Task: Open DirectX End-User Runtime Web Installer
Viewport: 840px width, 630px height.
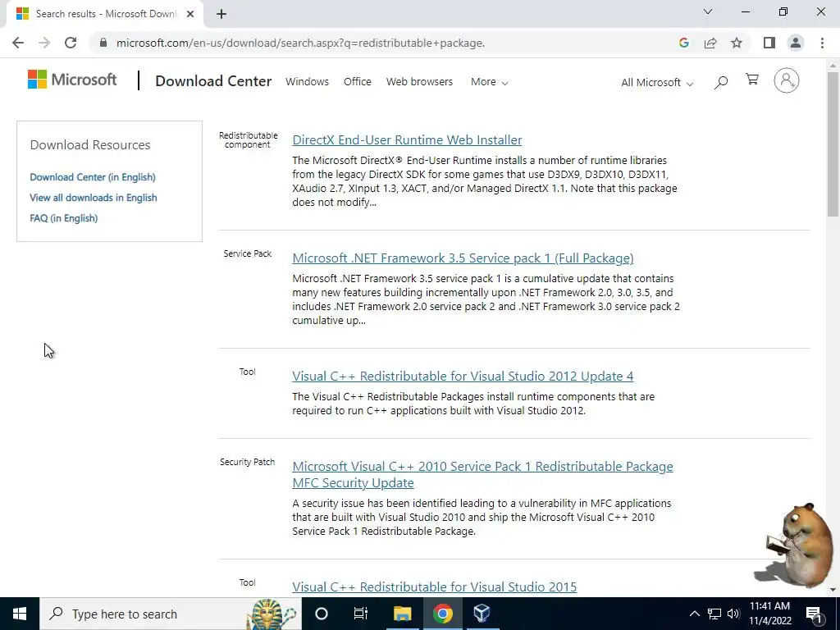Action: point(407,139)
